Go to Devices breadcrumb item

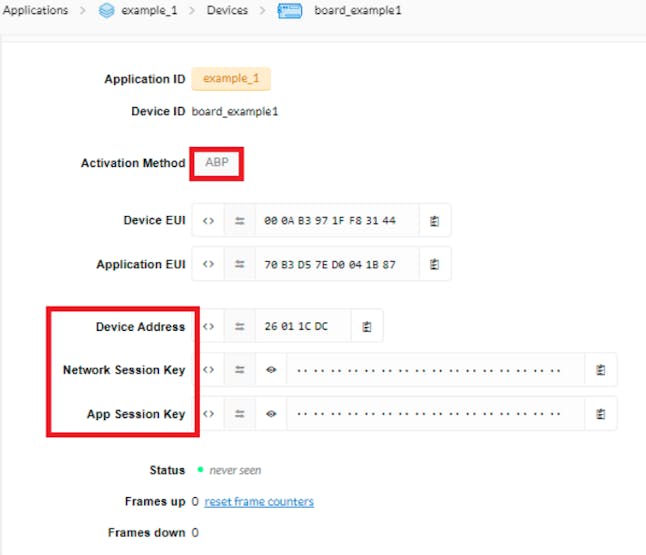[227, 11]
